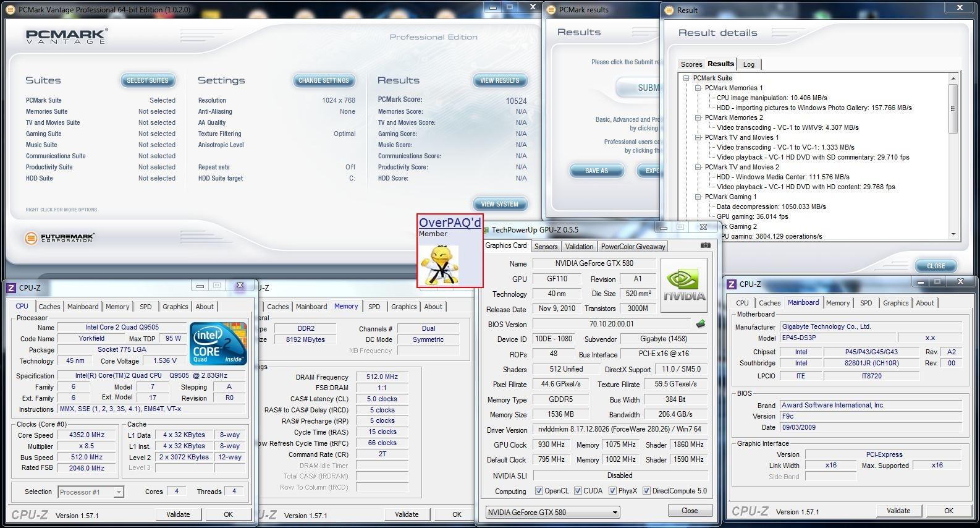
Task: Click the NVIDIA logo in GPU-Z
Action: (683, 285)
